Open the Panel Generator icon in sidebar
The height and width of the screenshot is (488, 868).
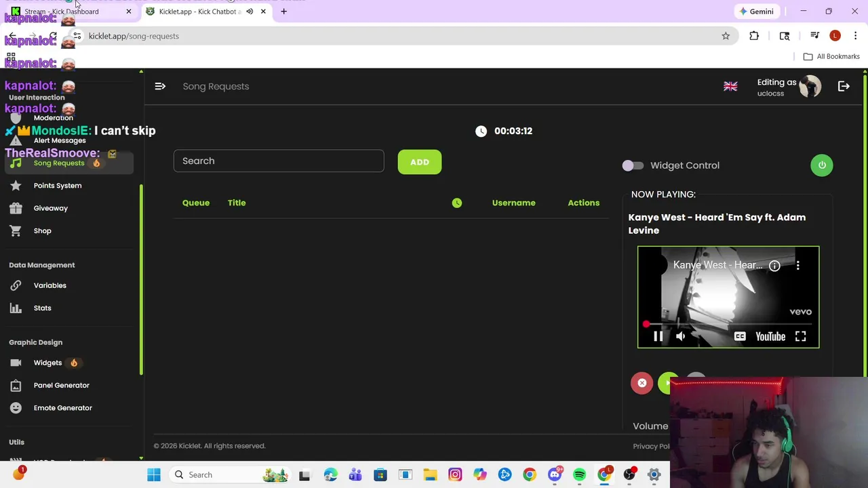[x=16, y=386]
